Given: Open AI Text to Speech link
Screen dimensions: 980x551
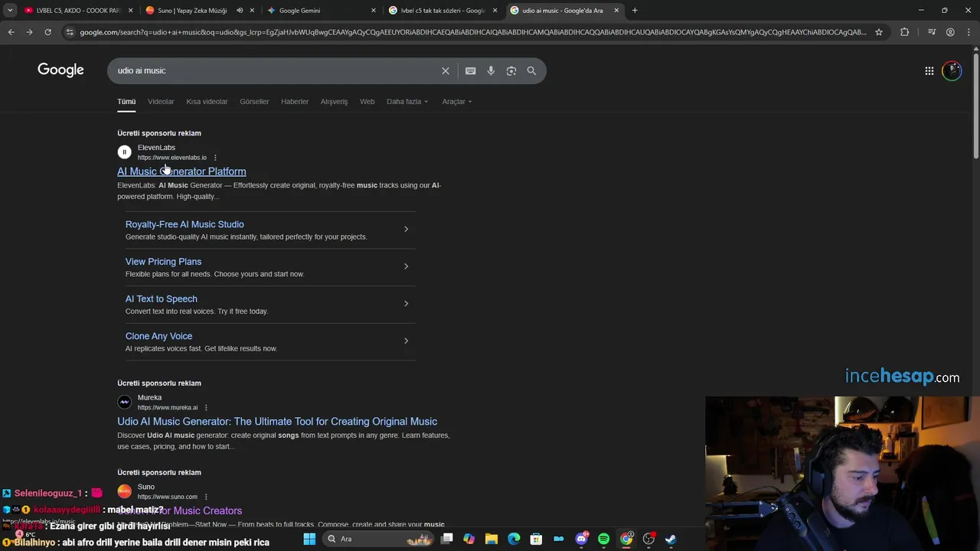Looking at the screenshot, I should pyautogui.click(x=161, y=298).
